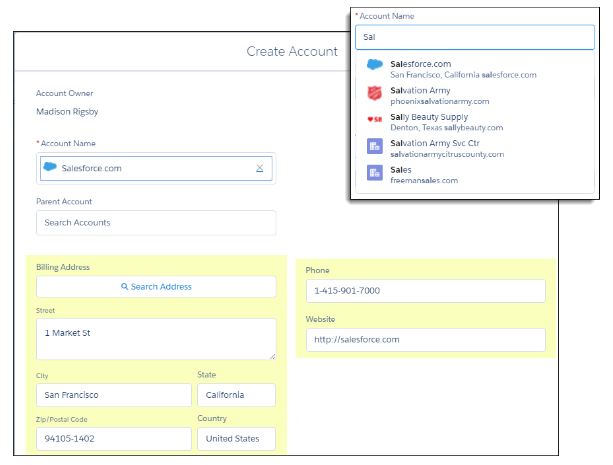Click phoenixsalvationarmy.com subtitle text
The width and height of the screenshot is (613, 465).
(x=440, y=101)
